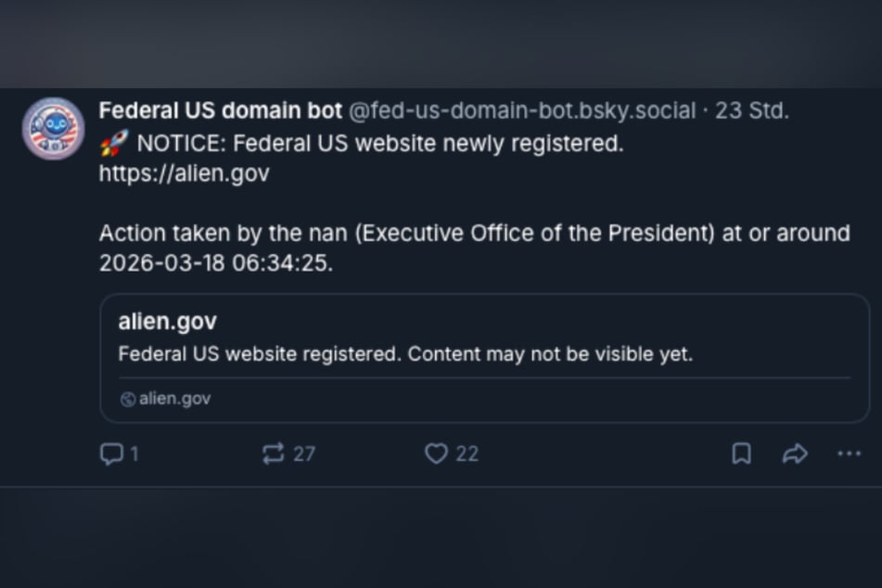
Task: Open share options with the forward arrow
Action: 794,454
